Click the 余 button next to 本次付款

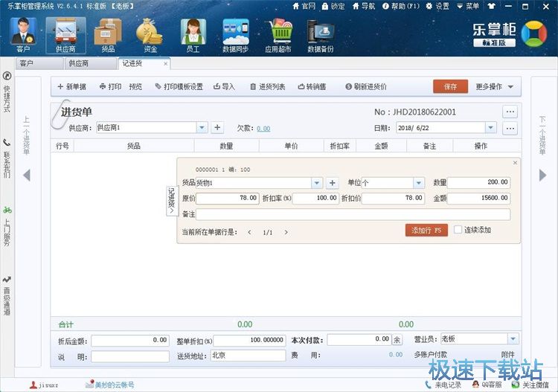pyautogui.click(x=397, y=340)
